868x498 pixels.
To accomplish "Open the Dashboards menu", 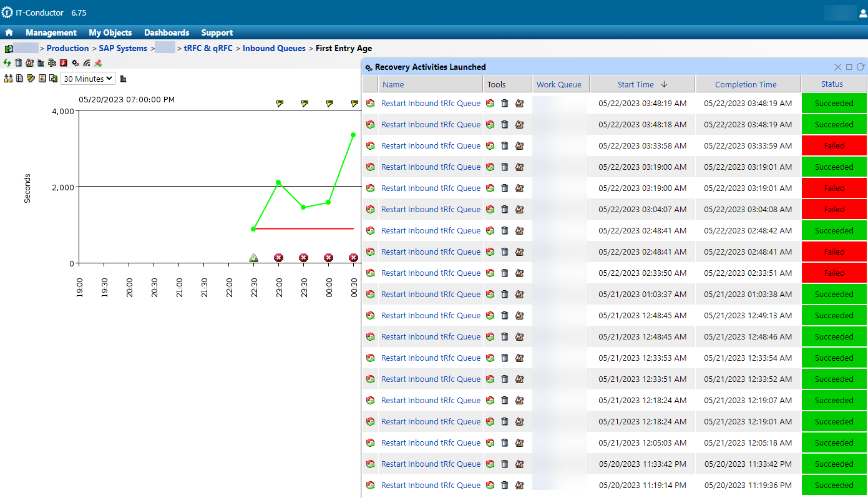I will [x=167, y=32].
